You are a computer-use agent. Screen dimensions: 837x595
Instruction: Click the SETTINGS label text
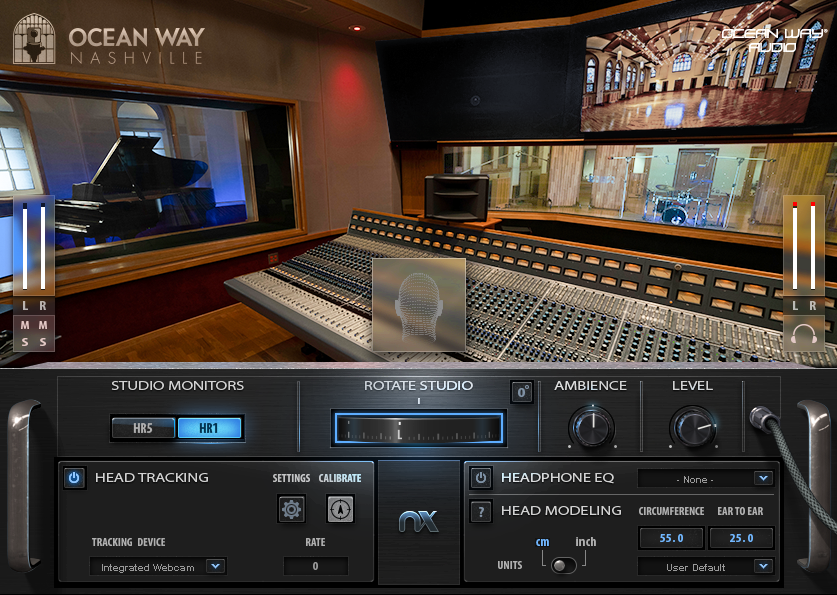(x=291, y=478)
